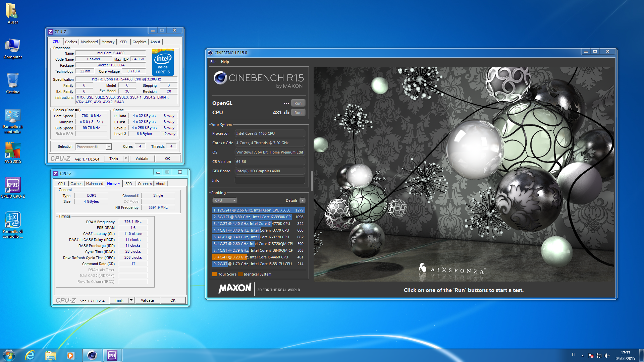This screenshot has height=362, width=644.
Task: Select the i5-3317U ranking entry
Action: (258, 264)
